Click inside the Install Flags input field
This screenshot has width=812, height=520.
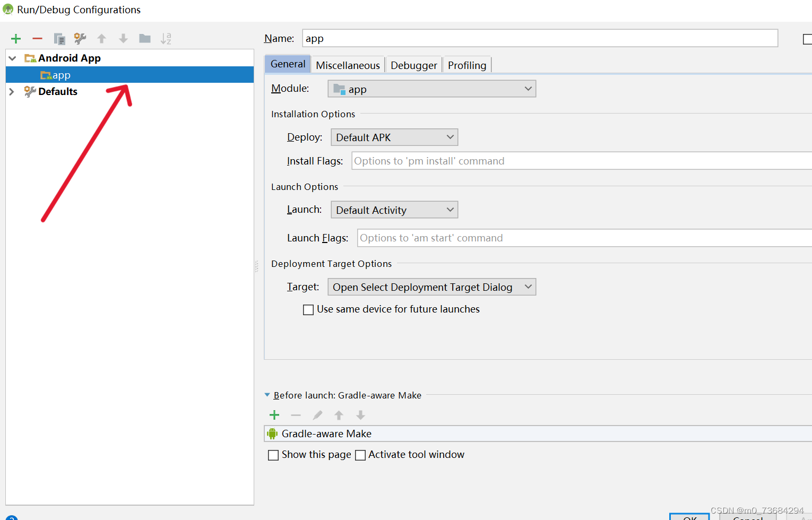[x=531, y=161]
